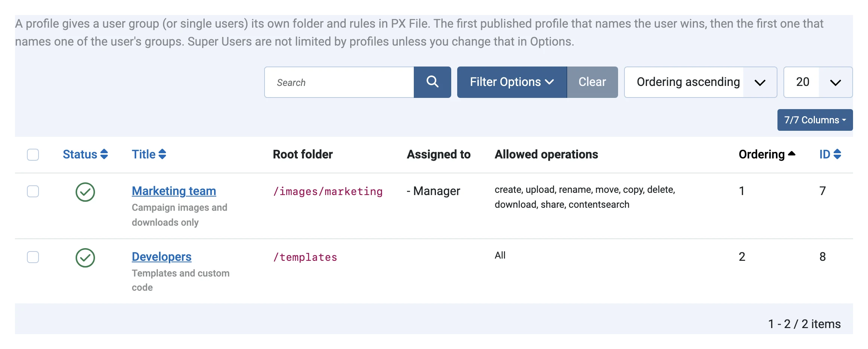Sort by Status column header
The width and height of the screenshot is (868, 349).
(x=85, y=154)
